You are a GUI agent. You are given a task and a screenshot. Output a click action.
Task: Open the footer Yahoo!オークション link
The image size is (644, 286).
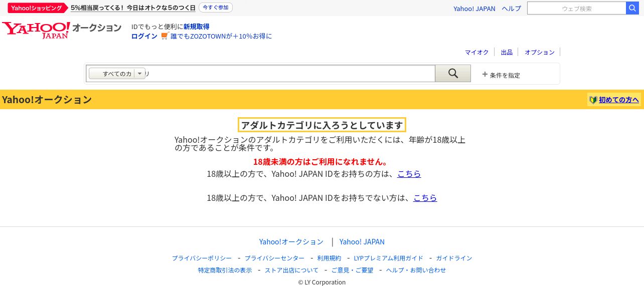click(x=291, y=241)
